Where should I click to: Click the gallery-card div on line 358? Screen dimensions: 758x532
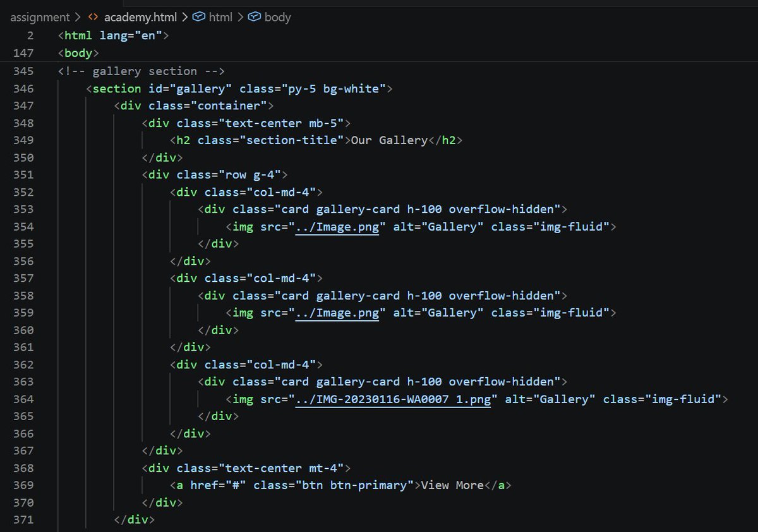coord(382,296)
